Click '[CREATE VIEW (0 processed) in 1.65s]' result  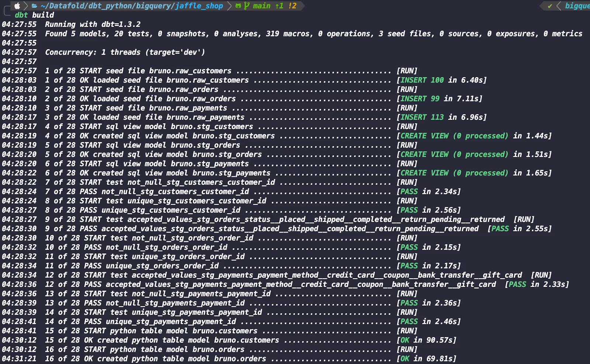coord(474,173)
